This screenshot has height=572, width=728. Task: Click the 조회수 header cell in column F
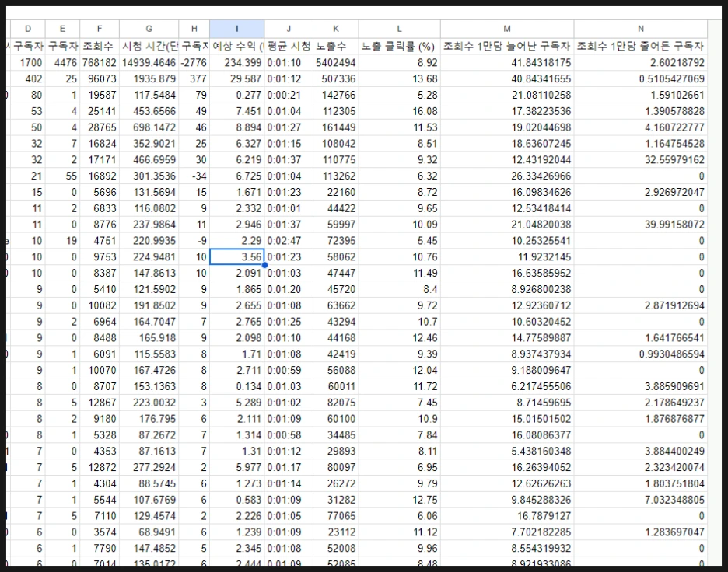point(100,46)
